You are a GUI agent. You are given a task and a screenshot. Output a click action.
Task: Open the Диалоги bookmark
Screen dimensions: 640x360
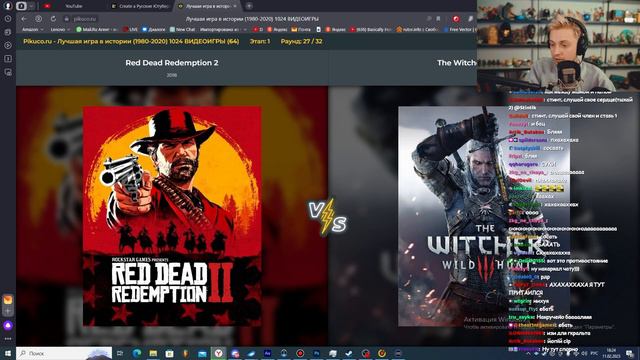(x=153, y=29)
